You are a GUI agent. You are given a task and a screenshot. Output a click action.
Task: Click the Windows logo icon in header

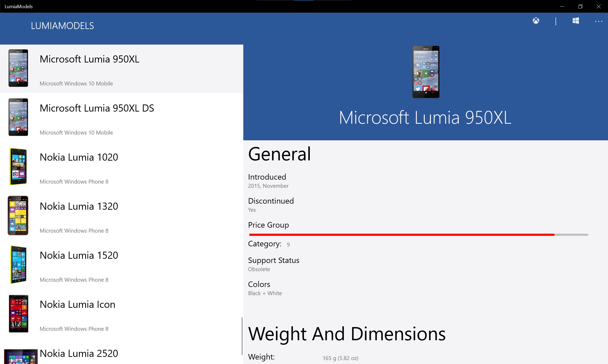click(576, 21)
